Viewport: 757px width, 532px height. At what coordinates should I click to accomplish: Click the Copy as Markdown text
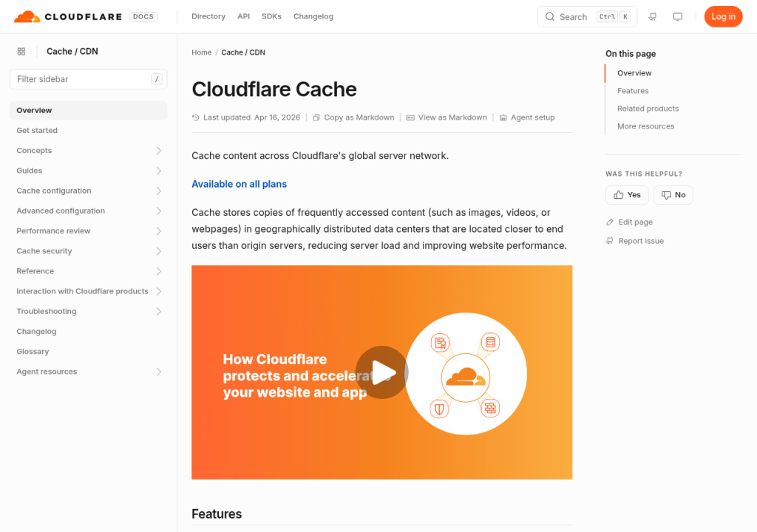coord(359,117)
